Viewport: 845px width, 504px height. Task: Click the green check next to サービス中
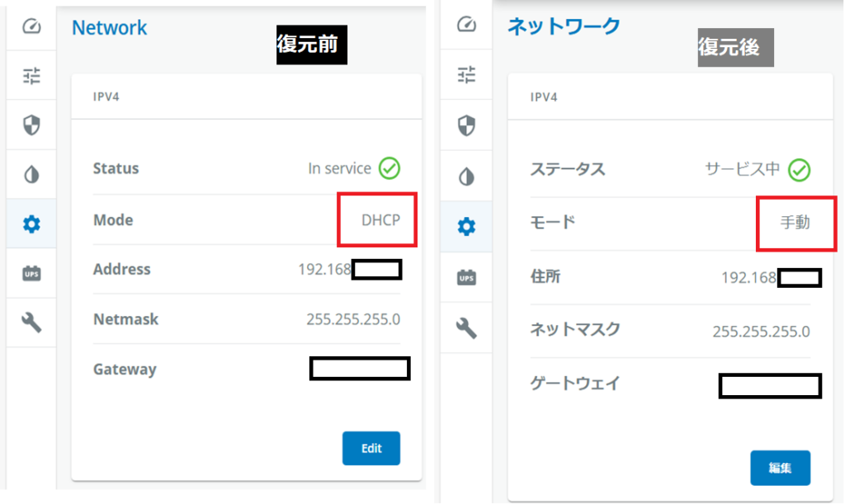[x=799, y=171]
